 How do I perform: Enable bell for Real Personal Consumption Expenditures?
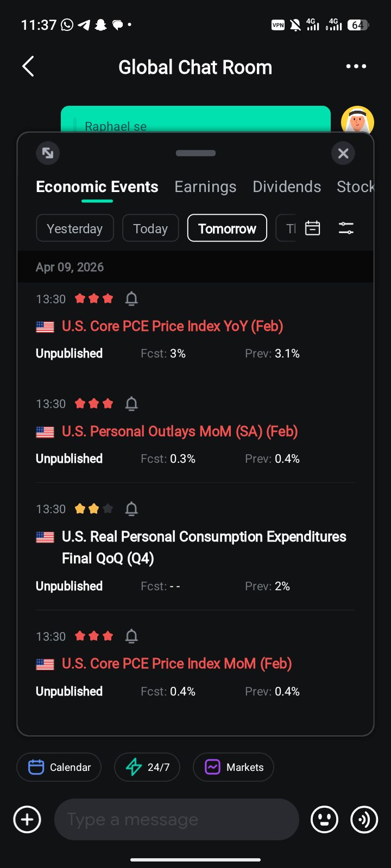point(131,509)
